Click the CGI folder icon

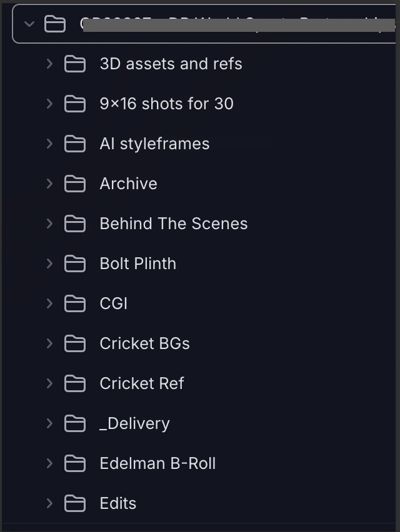pyautogui.click(x=75, y=303)
